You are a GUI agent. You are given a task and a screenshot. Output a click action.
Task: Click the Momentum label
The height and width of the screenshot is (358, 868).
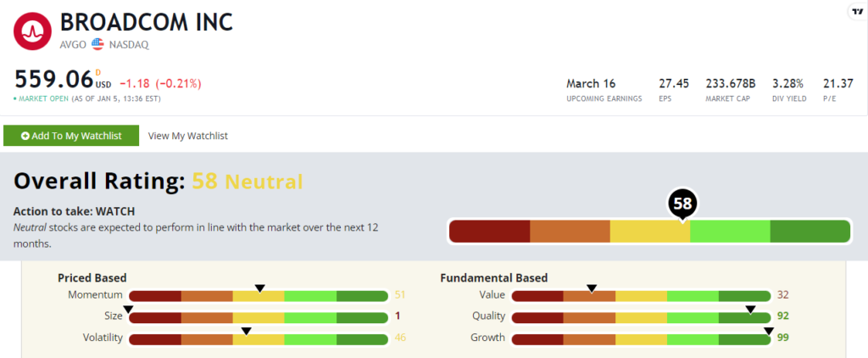click(95, 295)
